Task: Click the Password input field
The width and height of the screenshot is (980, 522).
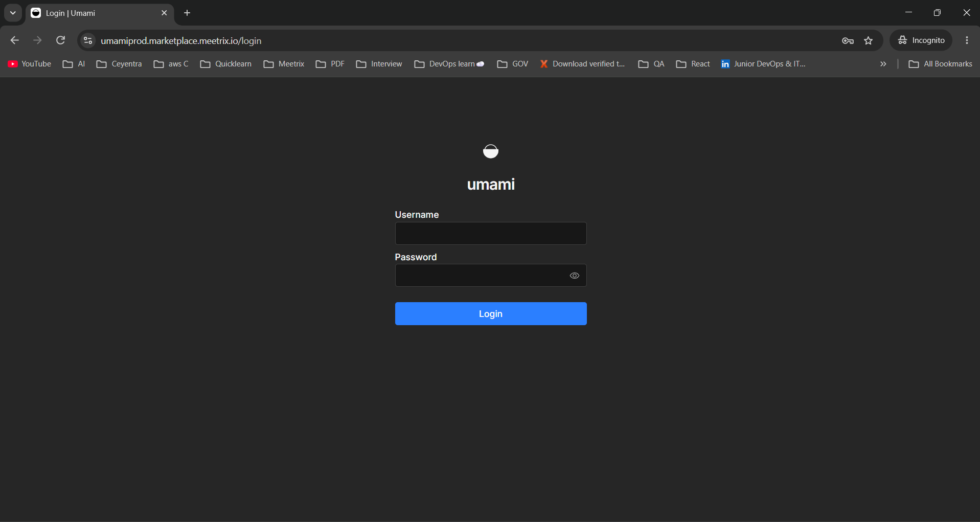Action: coord(491,276)
